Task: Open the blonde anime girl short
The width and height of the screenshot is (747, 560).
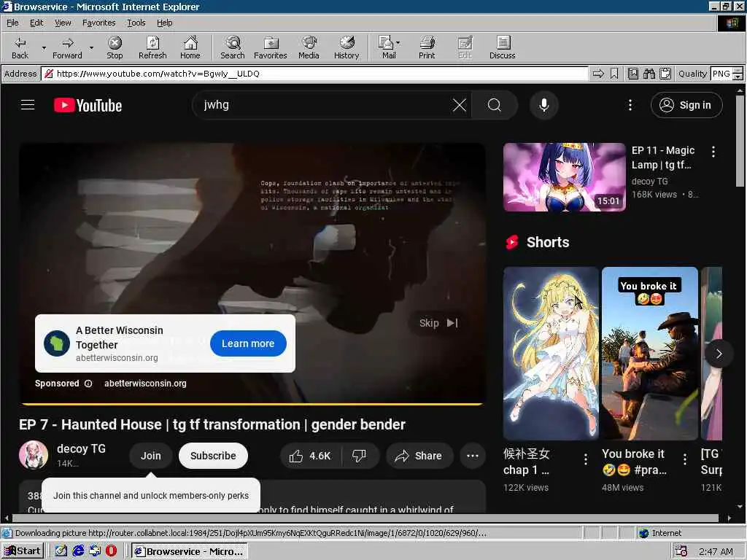Action: click(x=551, y=354)
